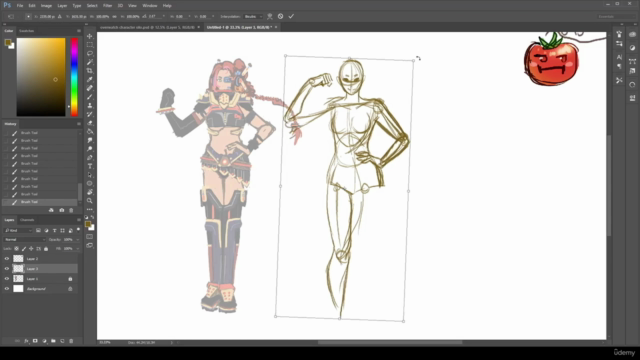Viewport: 640px width, 360px height.
Task: Create a new layer group
Action: pos(53,341)
